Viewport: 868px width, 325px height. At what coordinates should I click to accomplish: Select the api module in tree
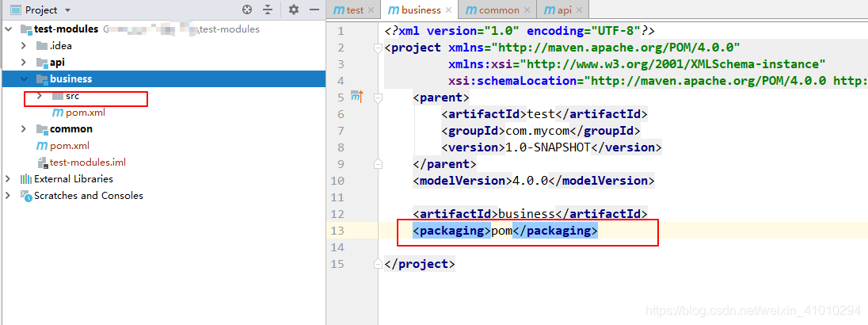point(57,62)
